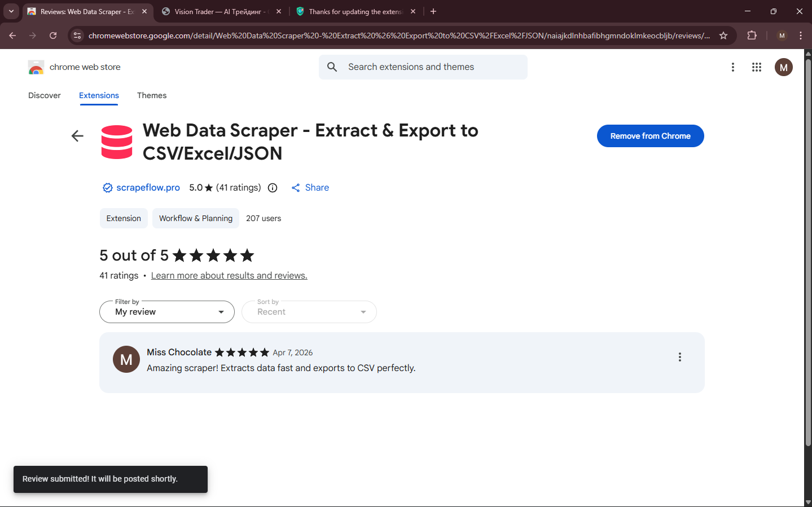Click the 5.0 star rating with 41 ratings
The width and height of the screenshot is (812, 507).
click(x=225, y=188)
